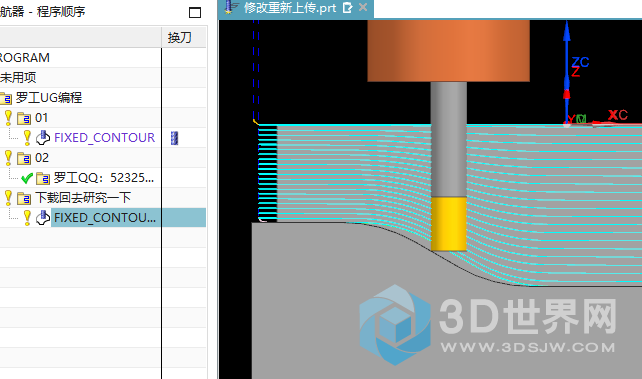Click the maximize square in navigator header
This screenshot has height=379, width=642.
click(195, 13)
